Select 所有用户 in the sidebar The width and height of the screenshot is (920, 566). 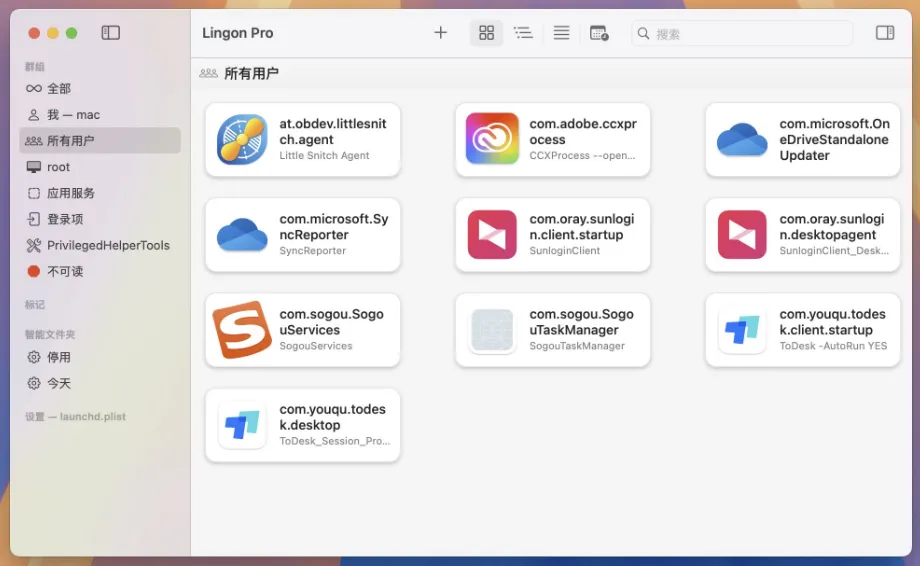coord(100,141)
